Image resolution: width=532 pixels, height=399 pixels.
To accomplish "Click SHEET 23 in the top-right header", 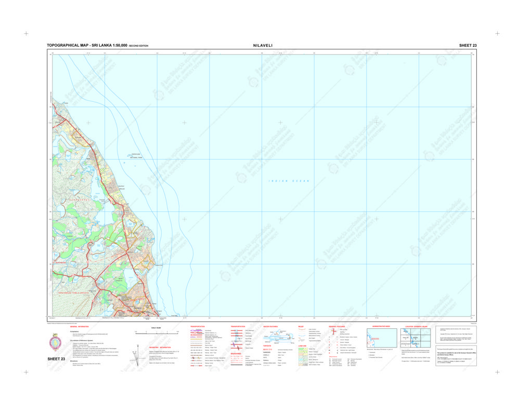I will point(468,45).
